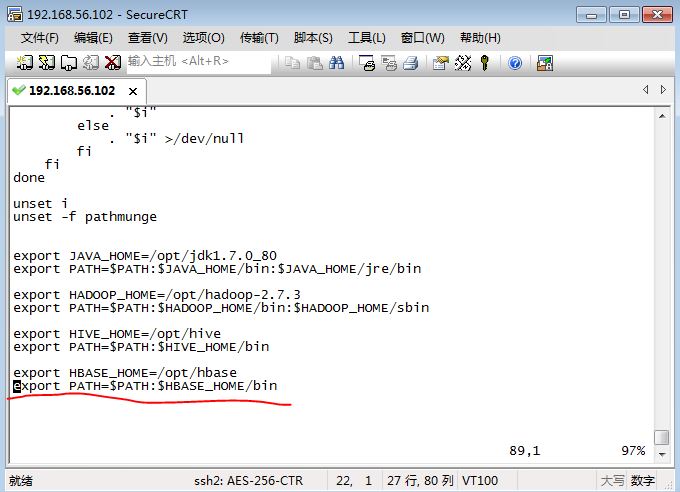Click the 大写 Caps Lock indicator

[612, 481]
